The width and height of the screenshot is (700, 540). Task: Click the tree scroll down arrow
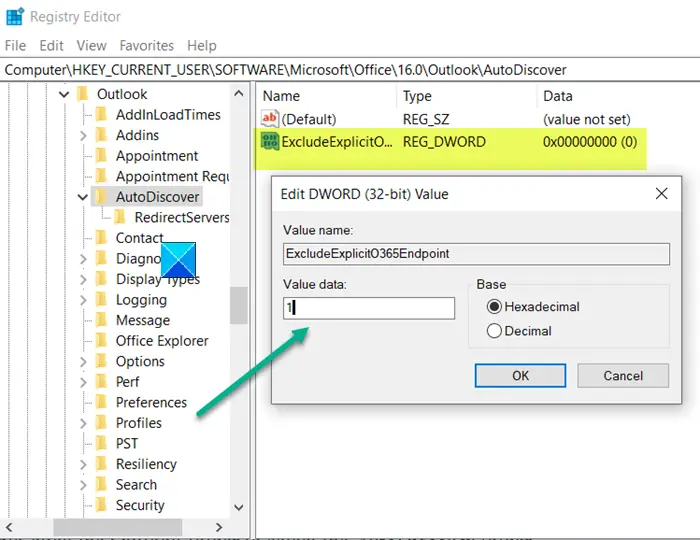click(x=239, y=507)
